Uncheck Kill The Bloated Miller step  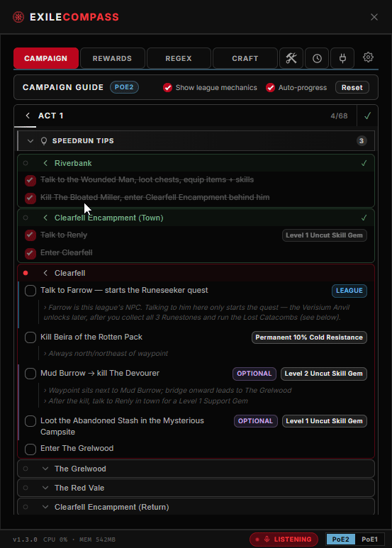30,198
